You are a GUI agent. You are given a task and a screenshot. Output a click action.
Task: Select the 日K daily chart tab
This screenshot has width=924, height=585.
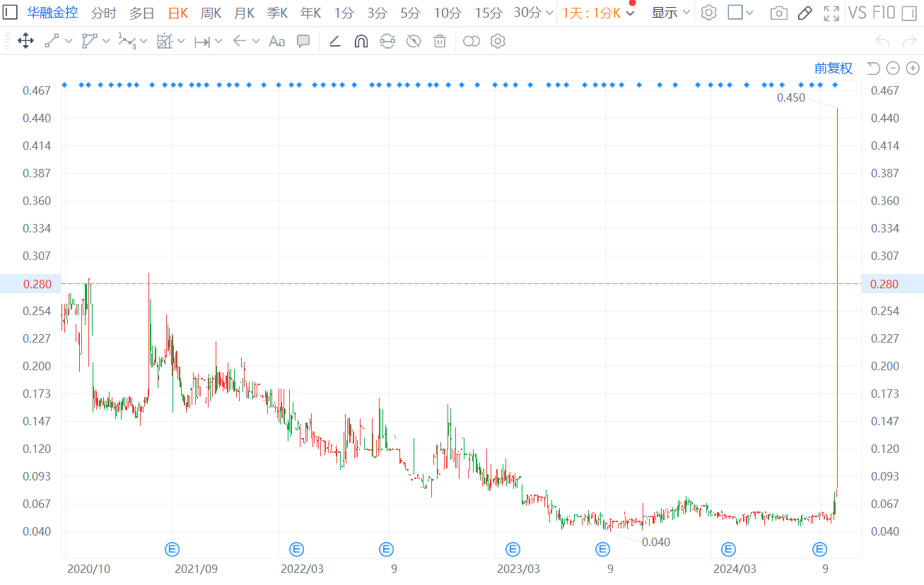click(178, 13)
